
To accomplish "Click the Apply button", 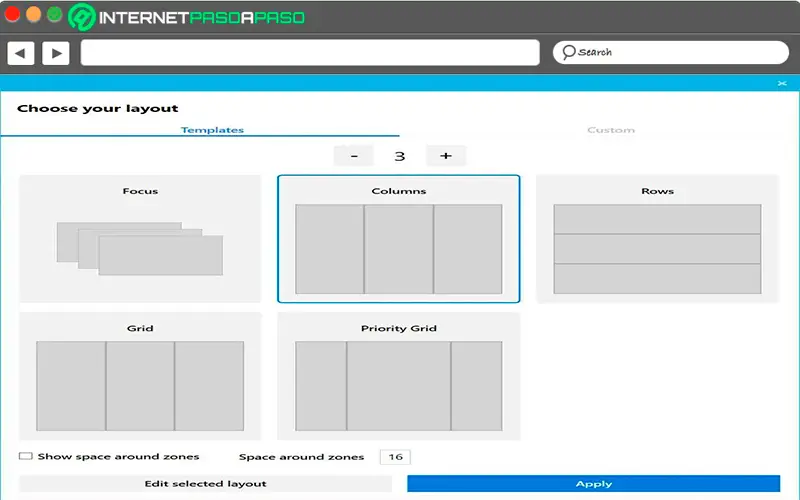I will pos(594,484).
